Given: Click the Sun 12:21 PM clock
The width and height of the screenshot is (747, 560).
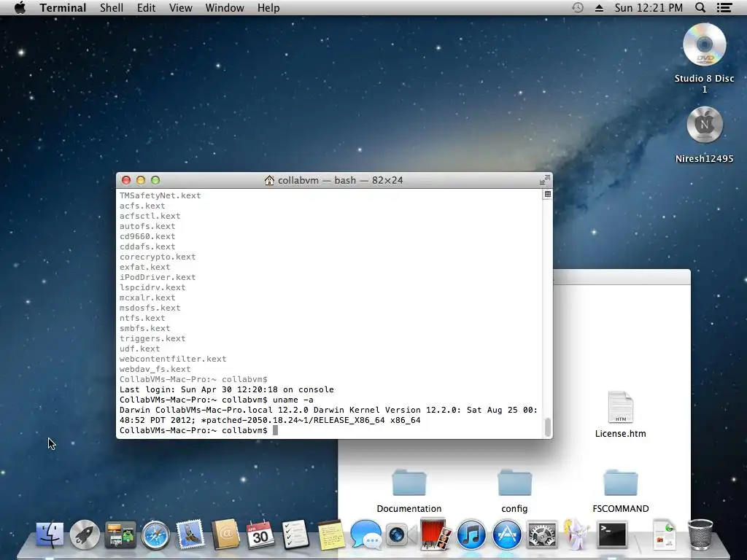Looking at the screenshot, I should pos(649,7).
